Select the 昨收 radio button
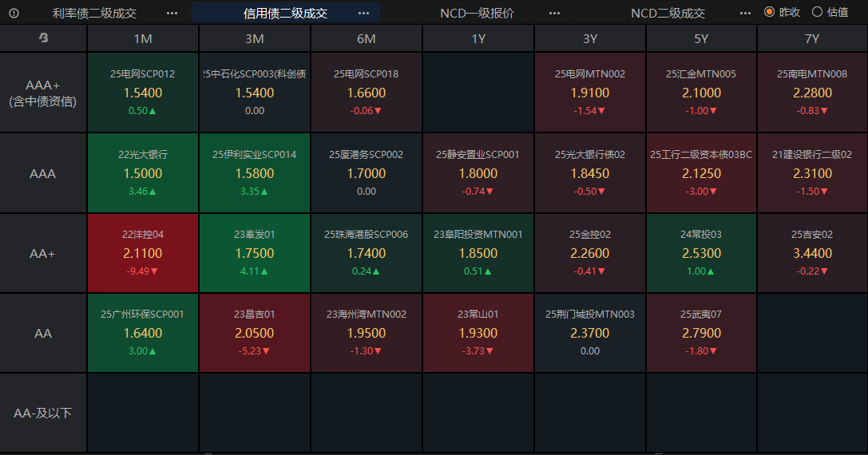The width and height of the screenshot is (868, 455). 770,12
